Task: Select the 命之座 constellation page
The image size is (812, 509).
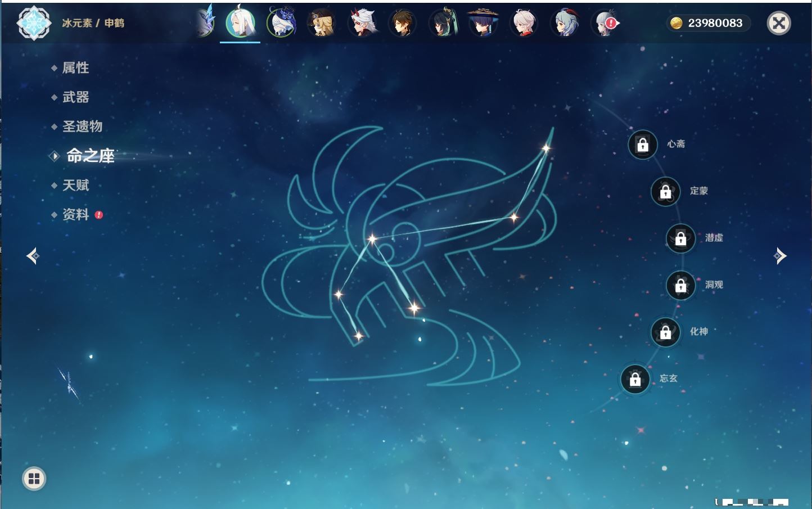Action: point(90,156)
